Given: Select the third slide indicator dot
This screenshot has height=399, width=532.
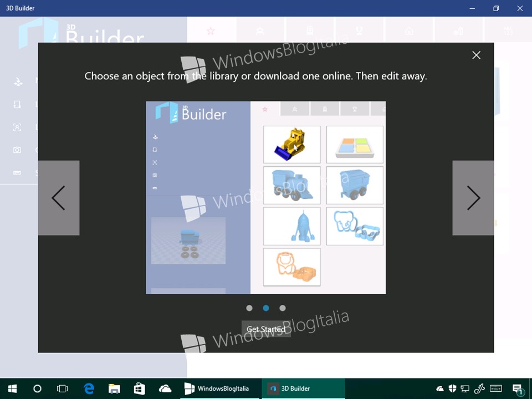Looking at the screenshot, I should [283, 308].
